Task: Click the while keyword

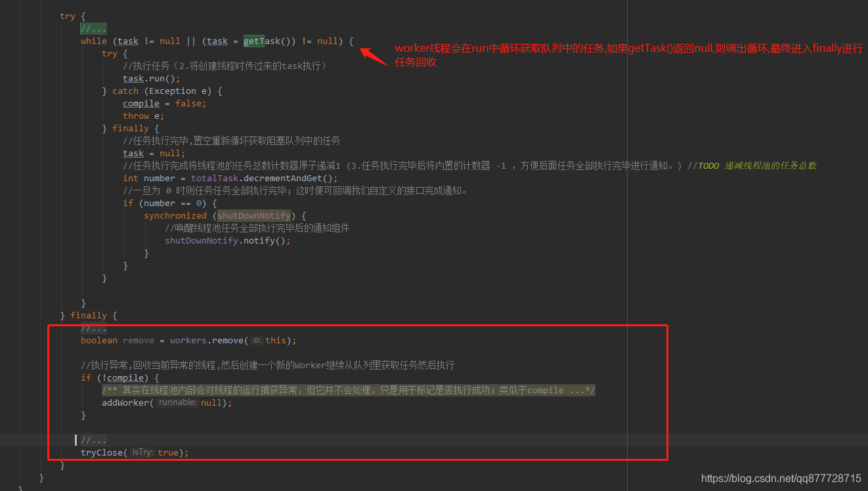Action: click(94, 41)
